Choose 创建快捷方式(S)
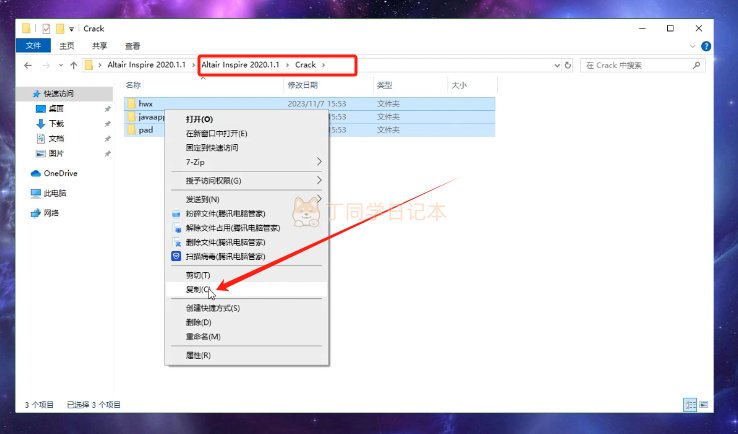738x434 pixels. tap(246, 308)
